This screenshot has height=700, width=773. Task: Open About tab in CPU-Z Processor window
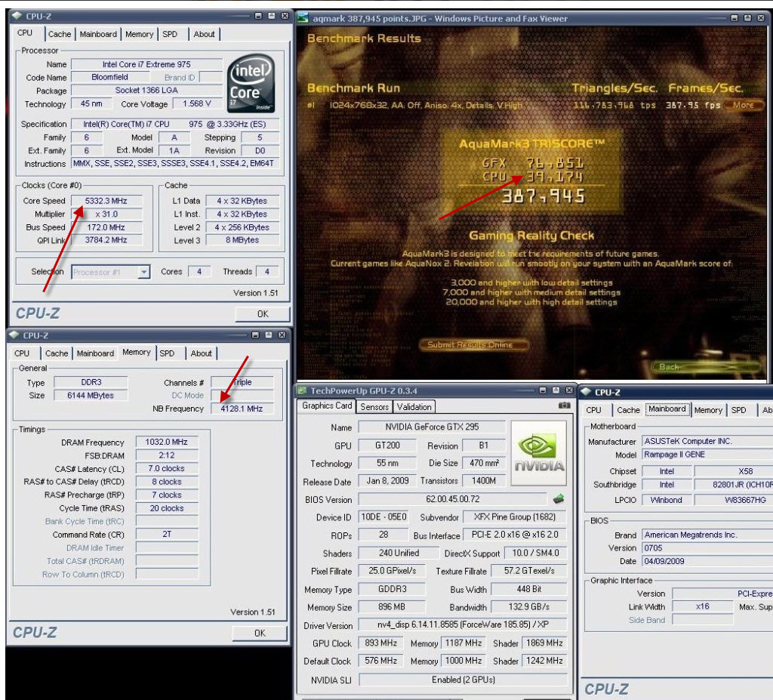[x=204, y=34]
